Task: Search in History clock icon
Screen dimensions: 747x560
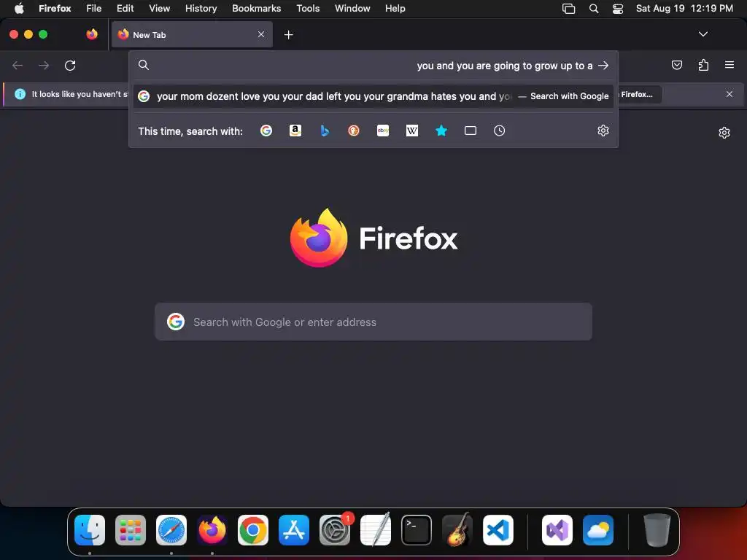Action: point(499,131)
